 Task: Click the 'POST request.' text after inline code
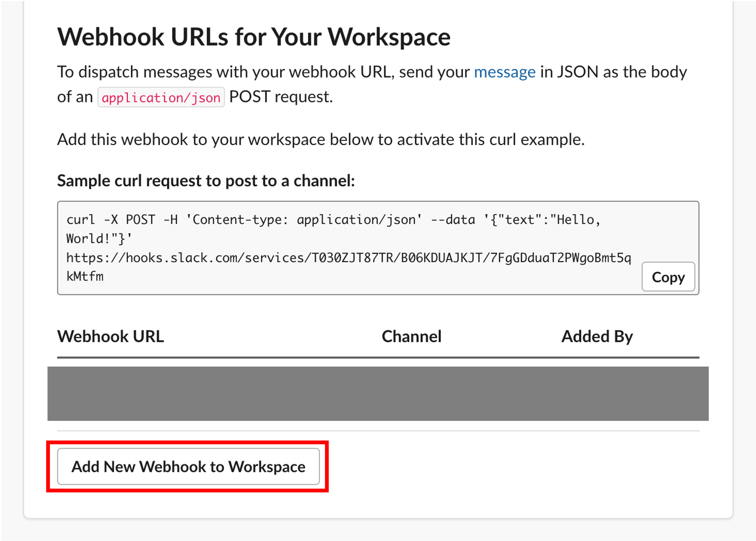click(x=281, y=97)
